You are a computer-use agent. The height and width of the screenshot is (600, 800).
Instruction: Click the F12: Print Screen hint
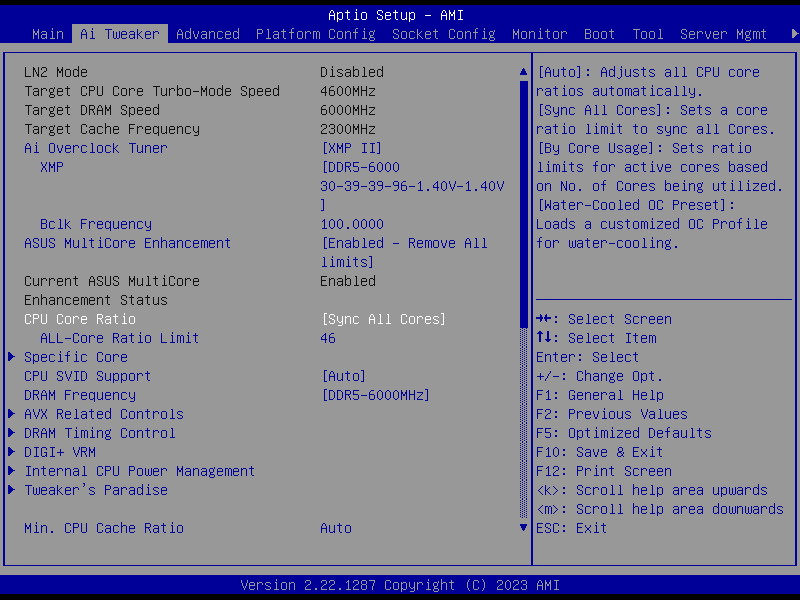[x=604, y=471]
